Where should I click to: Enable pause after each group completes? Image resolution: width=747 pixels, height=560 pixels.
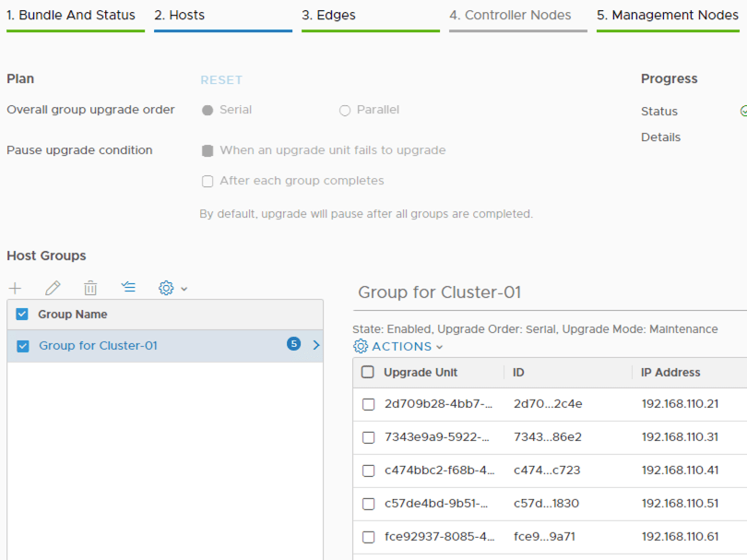coord(207,182)
